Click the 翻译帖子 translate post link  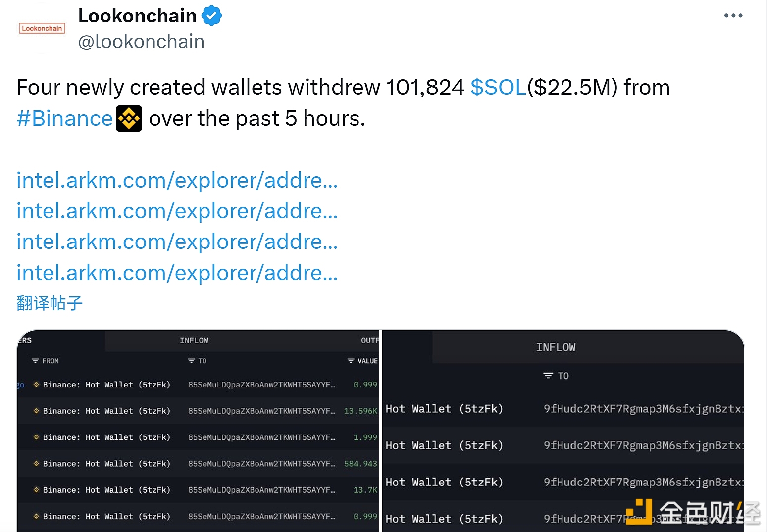(x=50, y=303)
